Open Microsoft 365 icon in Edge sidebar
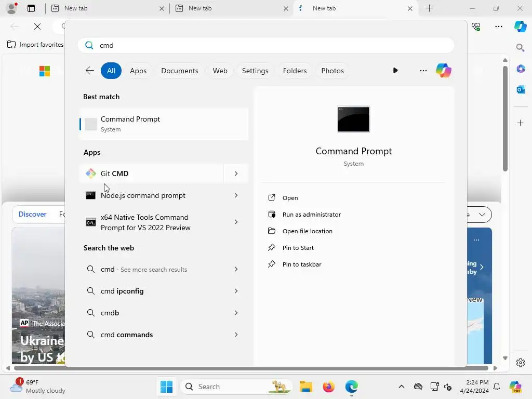 (x=521, y=69)
